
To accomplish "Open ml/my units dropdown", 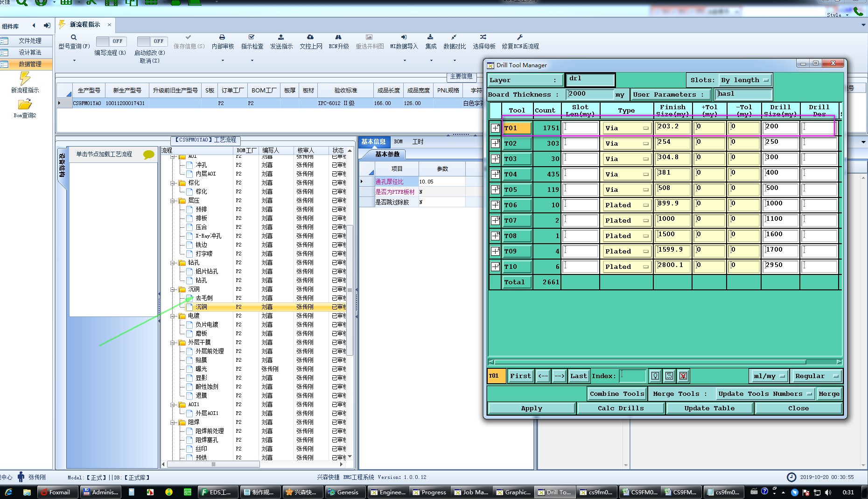I will coord(769,376).
